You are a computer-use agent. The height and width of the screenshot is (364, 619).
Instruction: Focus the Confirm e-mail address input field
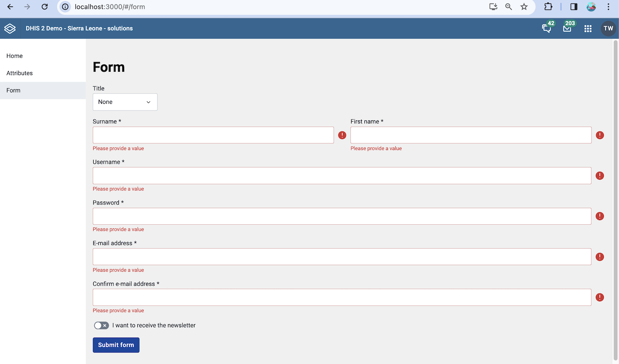pyautogui.click(x=342, y=297)
